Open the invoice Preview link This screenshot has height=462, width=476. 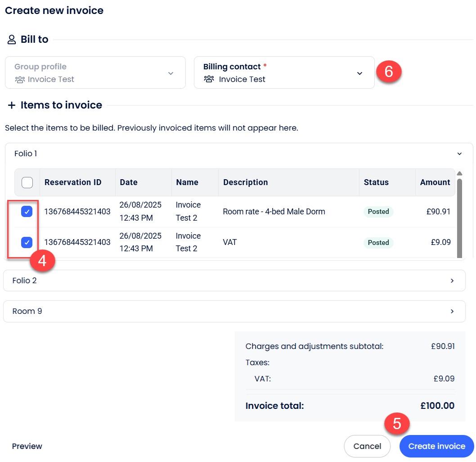[x=27, y=446]
